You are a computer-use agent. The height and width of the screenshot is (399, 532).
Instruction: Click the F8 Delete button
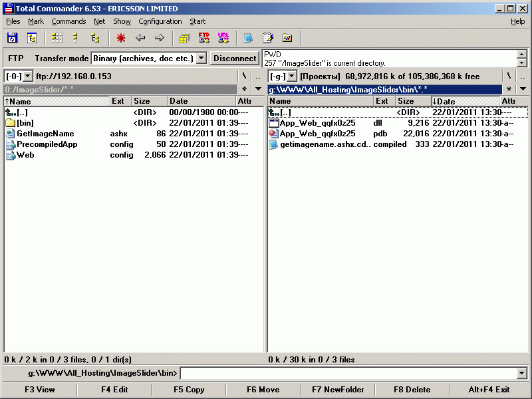point(412,390)
